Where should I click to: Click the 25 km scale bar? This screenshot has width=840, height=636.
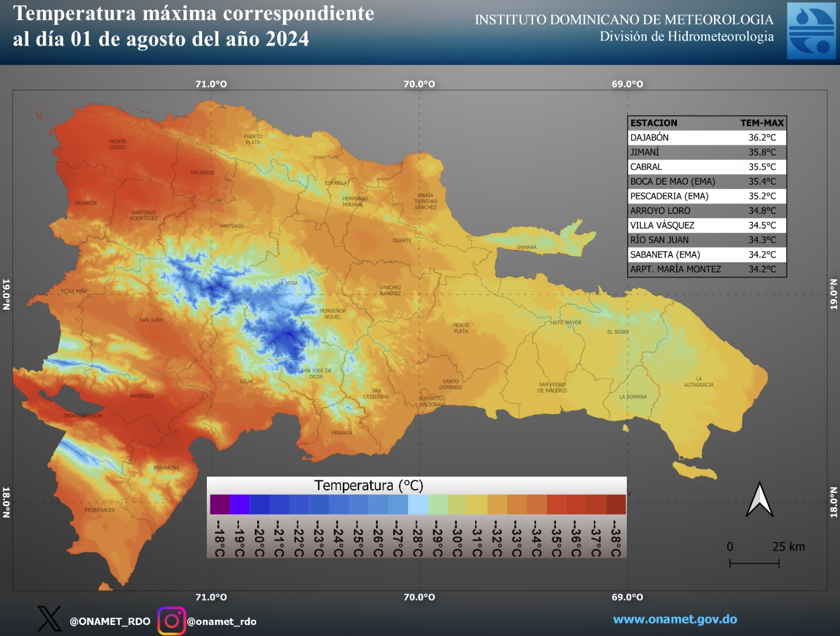754,563
